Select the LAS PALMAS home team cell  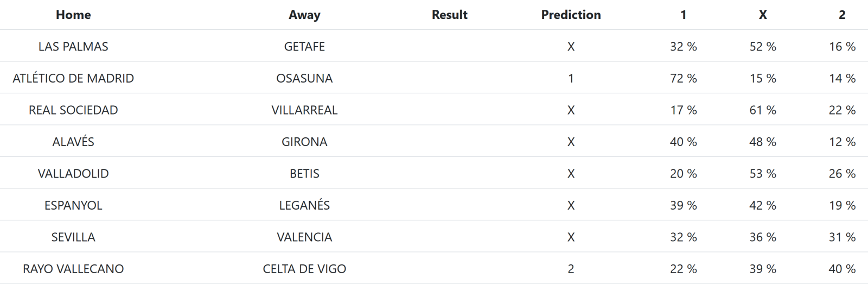73,47
